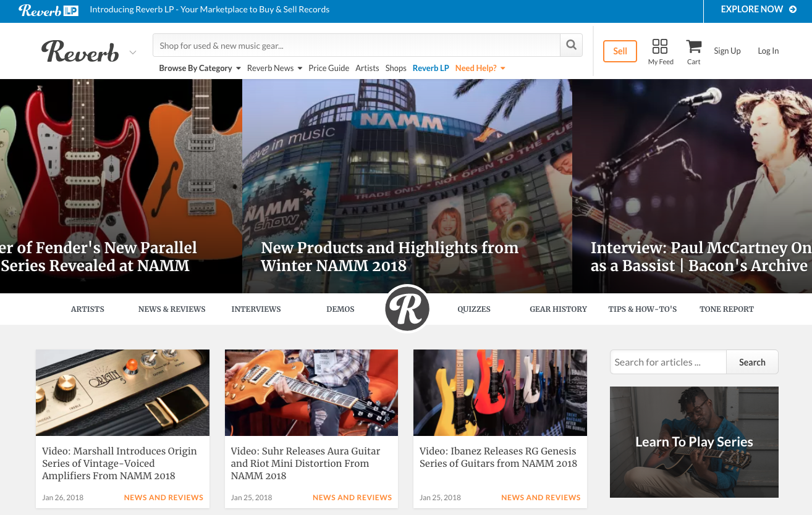
Task: Select the INTERVIEWS tab
Action: click(x=256, y=309)
